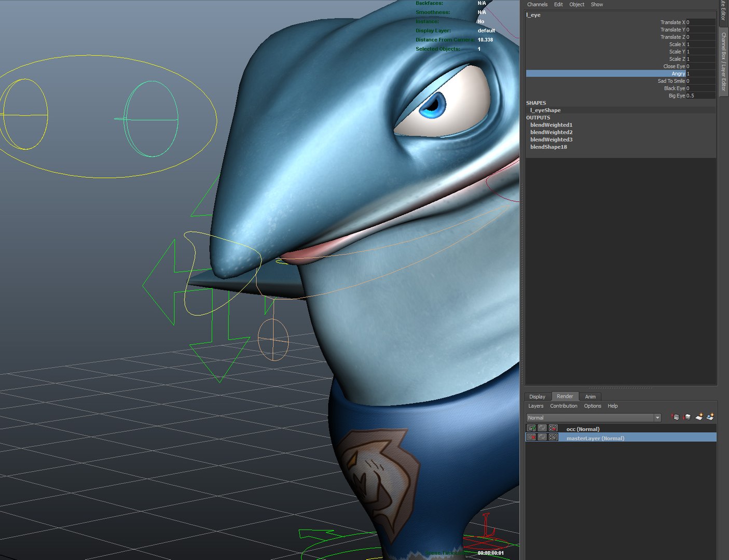This screenshot has width=729, height=560.
Task: Open the Channels menu
Action: point(537,5)
